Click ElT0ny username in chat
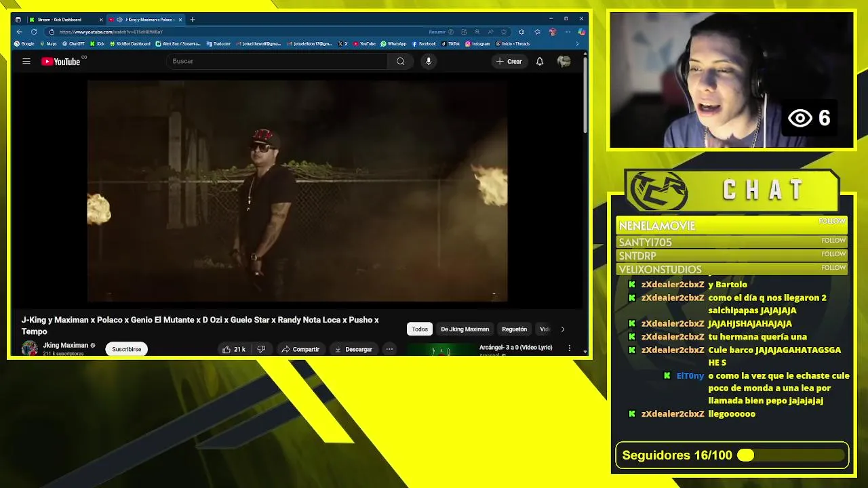This screenshot has height=488, width=868. click(690, 375)
